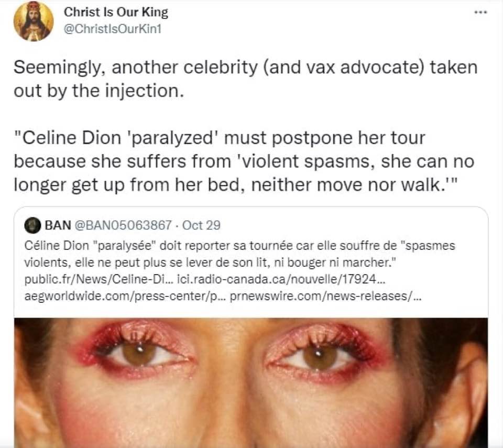Open the Christ Is Our King profile name
This screenshot has width=503, height=448.
116,12
